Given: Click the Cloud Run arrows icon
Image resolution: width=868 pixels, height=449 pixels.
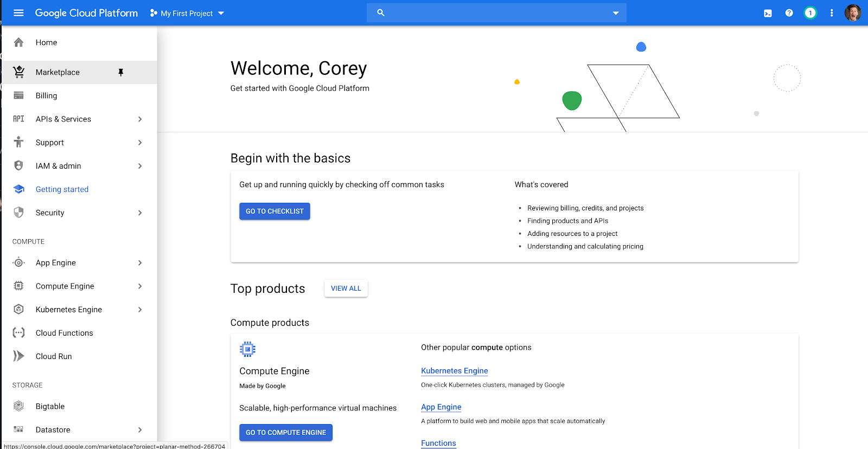Looking at the screenshot, I should (18, 356).
